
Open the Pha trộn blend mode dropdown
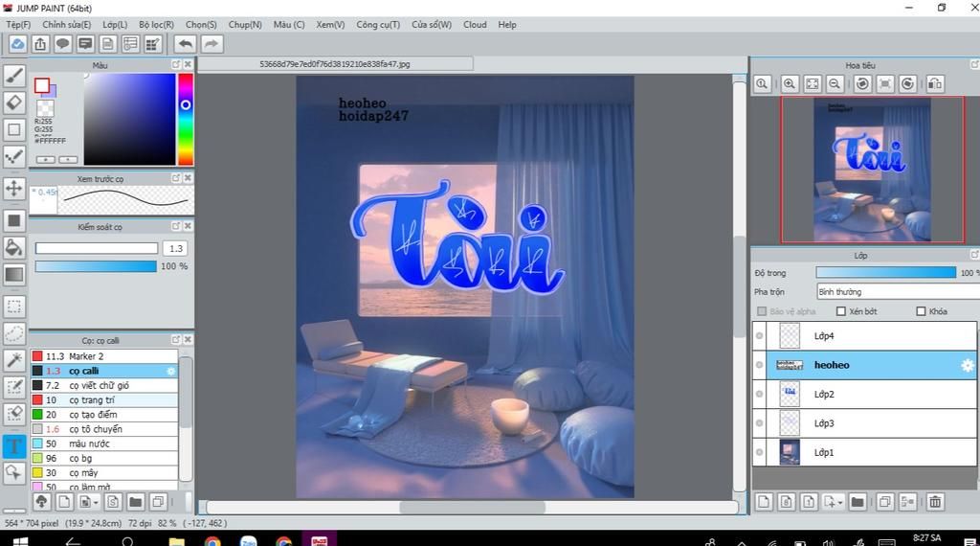tap(898, 292)
